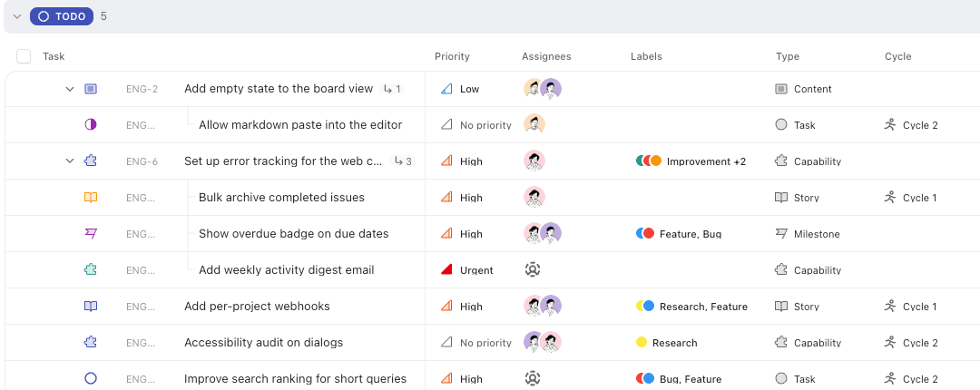The image size is (980, 390).
Task: Click the puzzle icon for Accessibility audit
Action: [91, 342]
